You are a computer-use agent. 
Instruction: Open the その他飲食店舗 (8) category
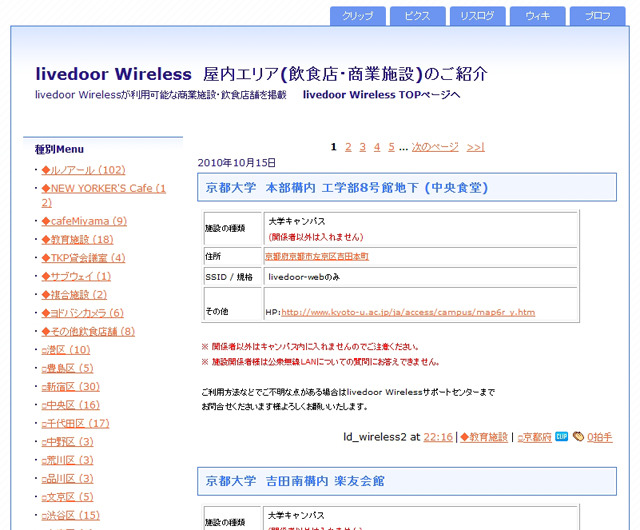pyautogui.click(x=88, y=331)
